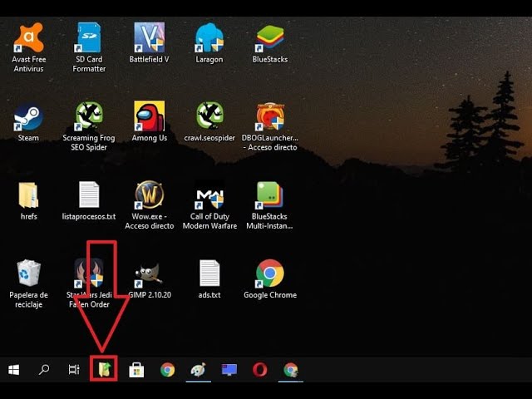The width and height of the screenshot is (532, 399).
Task: Open first Chrome icon next to Store
Action: coord(168,369)
